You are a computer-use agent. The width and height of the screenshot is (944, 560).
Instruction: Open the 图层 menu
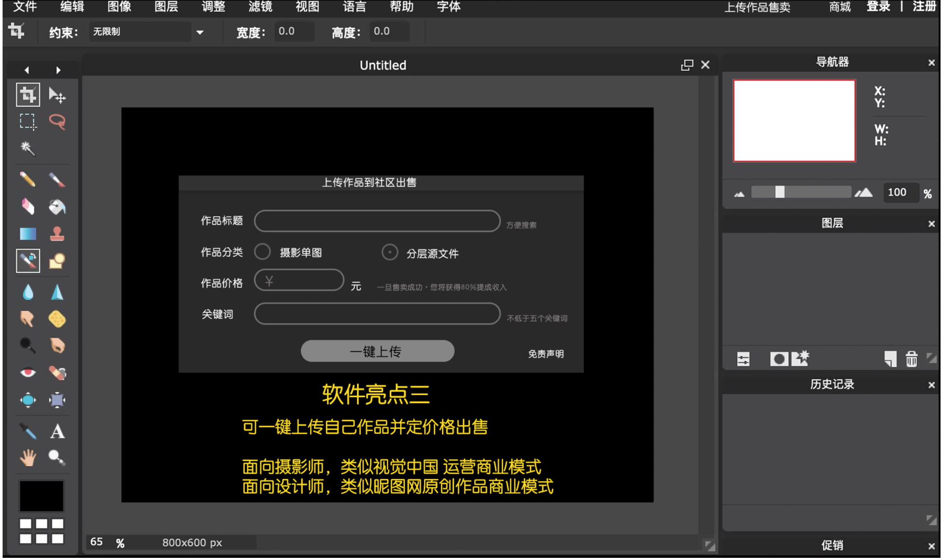click(x=166, y=7)
